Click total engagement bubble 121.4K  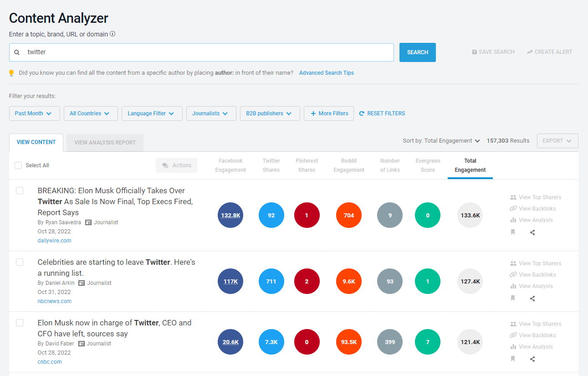point(470,342)
